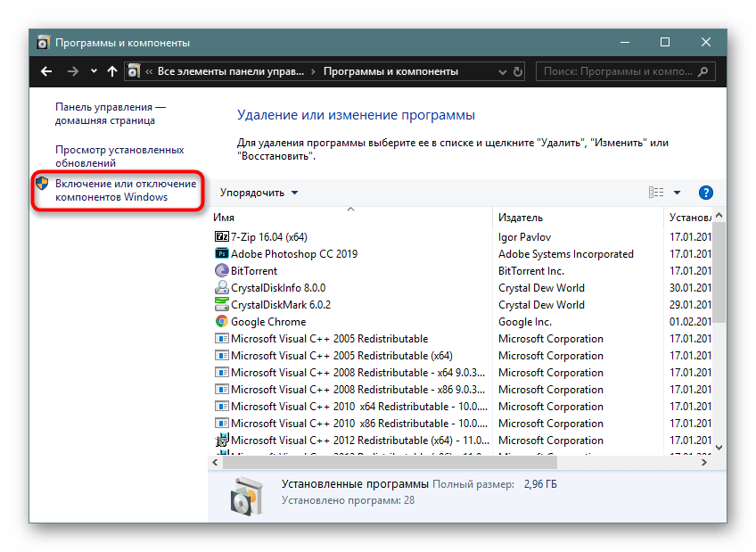The width and height of the screenshot is (756, 552).
Task: Open Help via the question mark icon
Action: (x=707, y=192)
